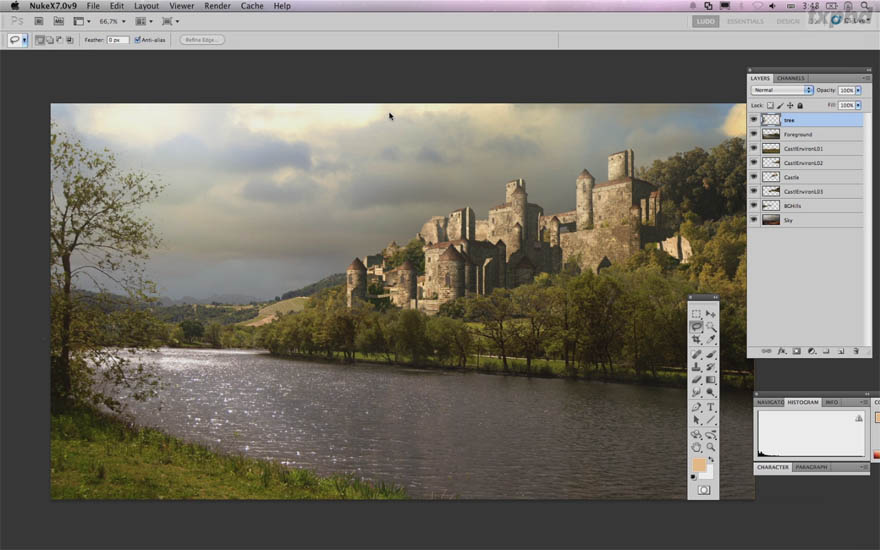Click the LUDO workspace button
Image resolution: width=880 pixels, height=550 pixels.
pos(705,21)
